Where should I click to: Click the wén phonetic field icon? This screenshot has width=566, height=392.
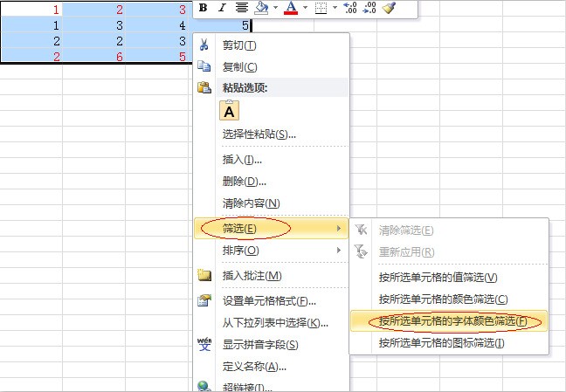pyautogui.click(x=204, y=344)
